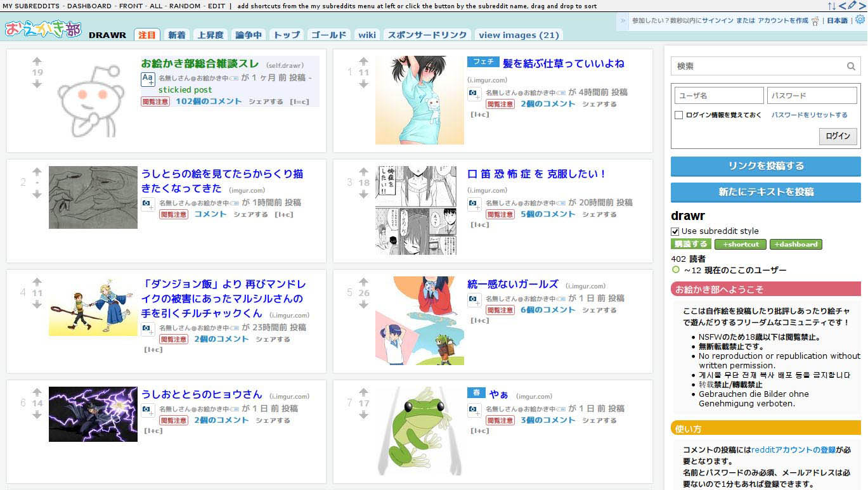This screenshot has height=490, width=868.
Task: Click the おえかき部 logo
Action: coord(44,29)
